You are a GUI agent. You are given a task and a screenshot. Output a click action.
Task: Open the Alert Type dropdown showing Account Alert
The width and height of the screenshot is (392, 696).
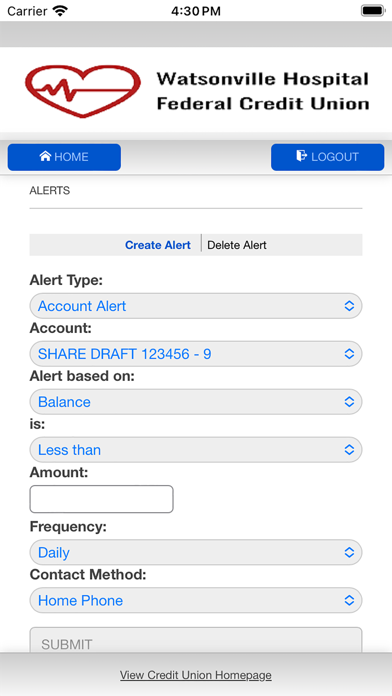click(x=196, y=306)
